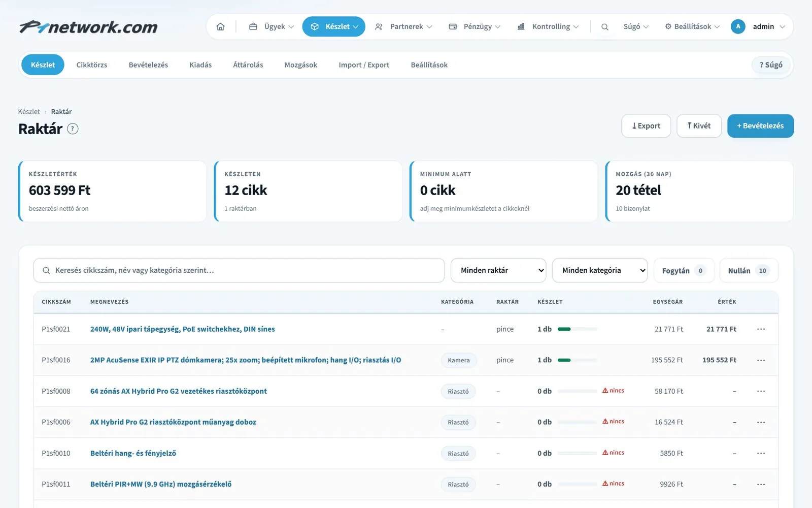
Task: Click the Készletérték 603 599 Ft card
Action: 112,191
